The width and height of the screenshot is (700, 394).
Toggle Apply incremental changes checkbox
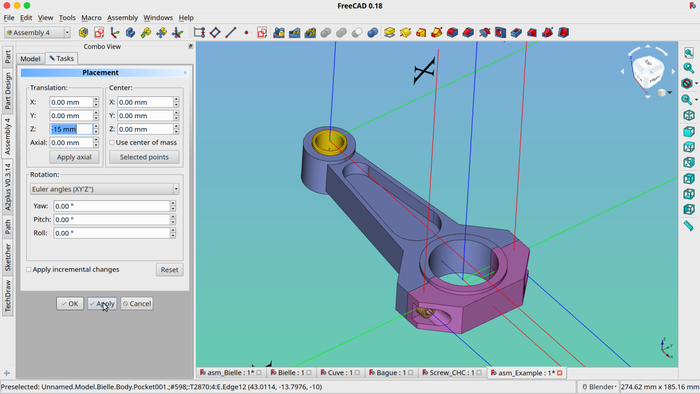(29, 270)
